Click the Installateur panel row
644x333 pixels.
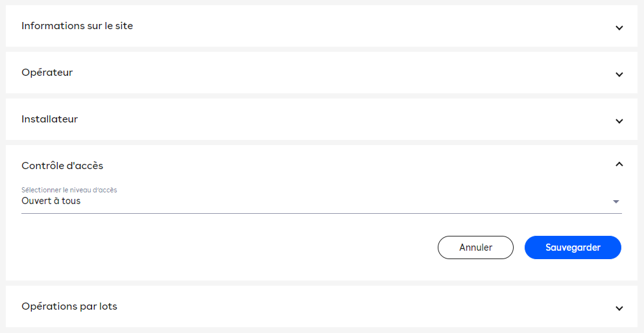click(322, 119)
